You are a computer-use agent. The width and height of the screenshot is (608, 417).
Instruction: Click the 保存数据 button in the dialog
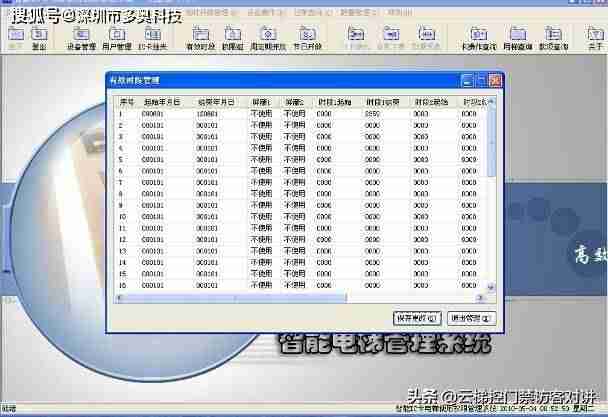pos(417,318)
